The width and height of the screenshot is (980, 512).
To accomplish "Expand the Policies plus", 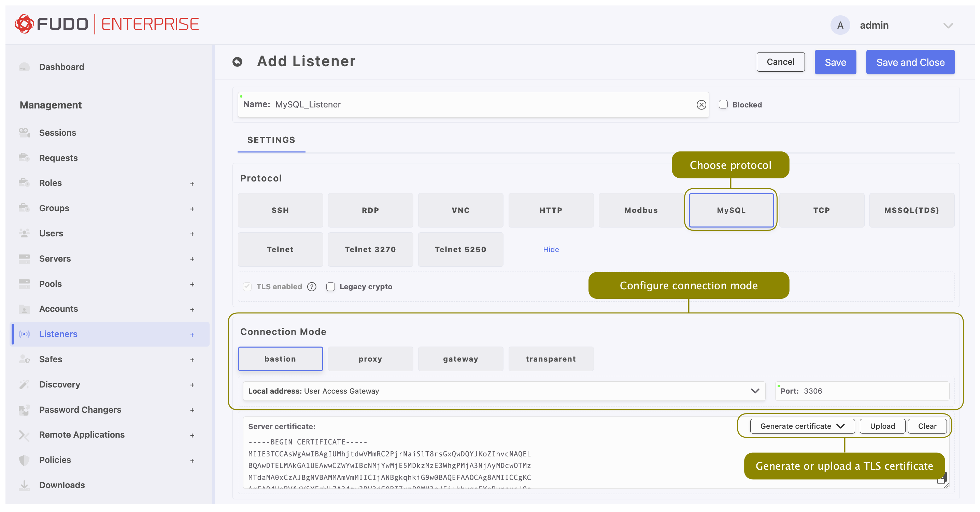I will coord(192,460).
